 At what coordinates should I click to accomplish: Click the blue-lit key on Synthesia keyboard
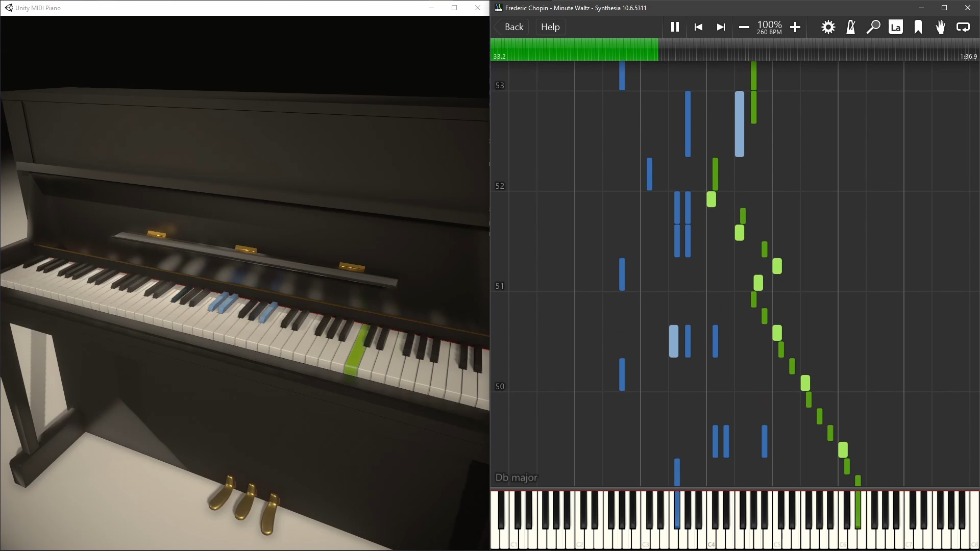coord(677,509)
